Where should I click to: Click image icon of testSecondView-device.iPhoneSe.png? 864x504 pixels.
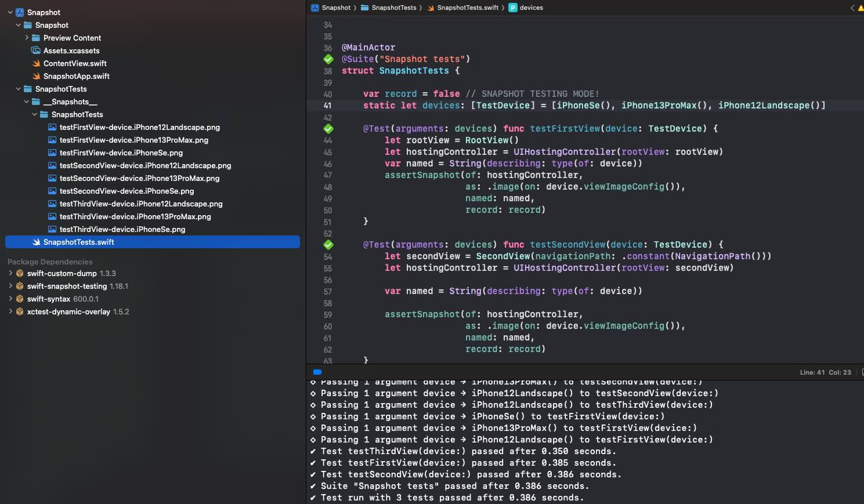[52, 191]
